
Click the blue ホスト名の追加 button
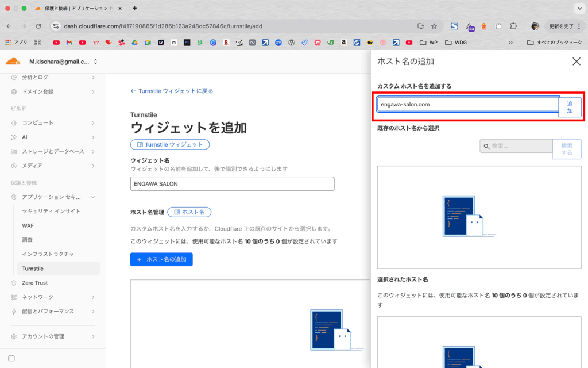tap(161, 259)
